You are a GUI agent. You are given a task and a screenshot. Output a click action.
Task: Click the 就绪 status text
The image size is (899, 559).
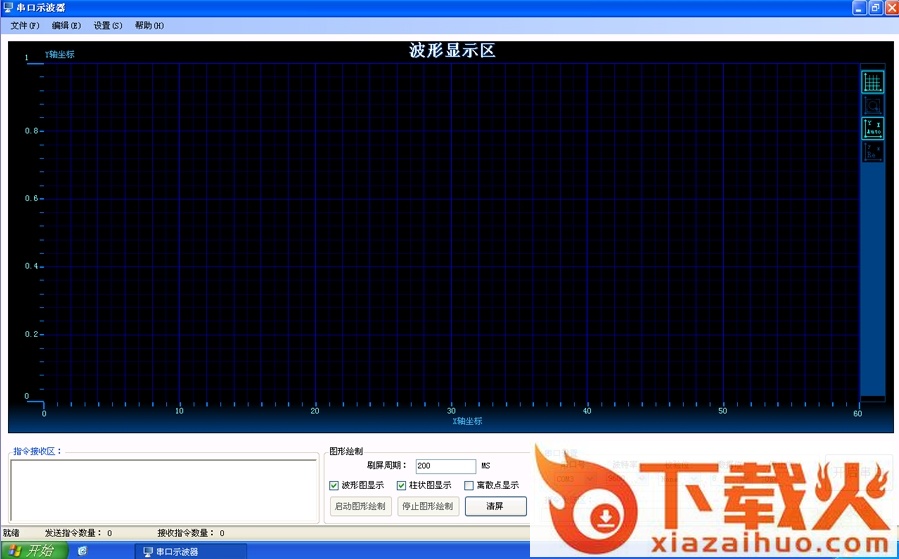pyautogui.click(x=10, y=533)
